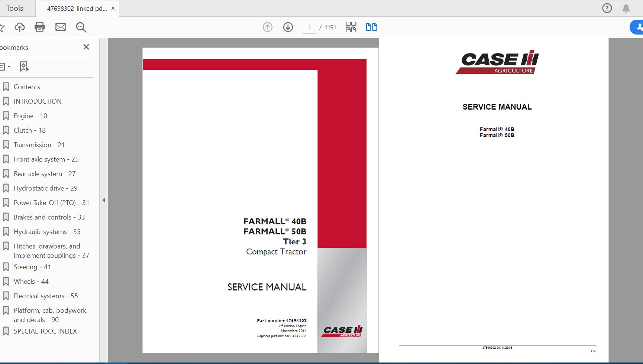
Task: Send file by email envelope icon
Action: click(61, 27)
